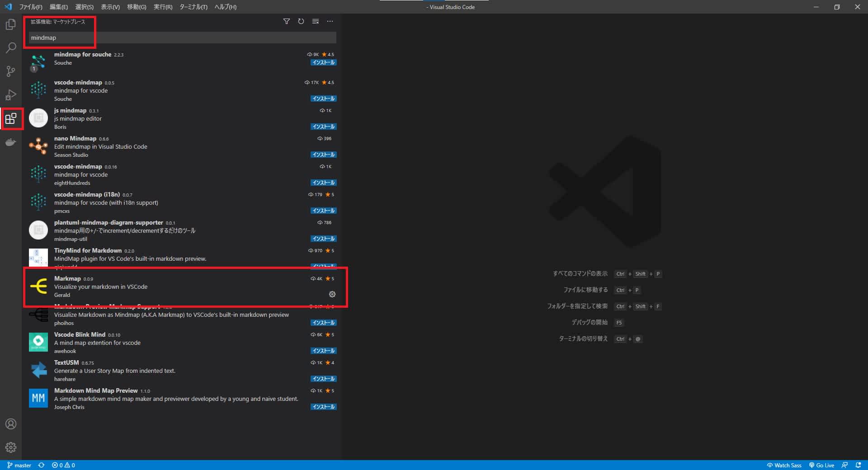The width and height of the screenshot is (868, 470).
Task: Install the mindmap for souche extension
Action: pos(324,62)
